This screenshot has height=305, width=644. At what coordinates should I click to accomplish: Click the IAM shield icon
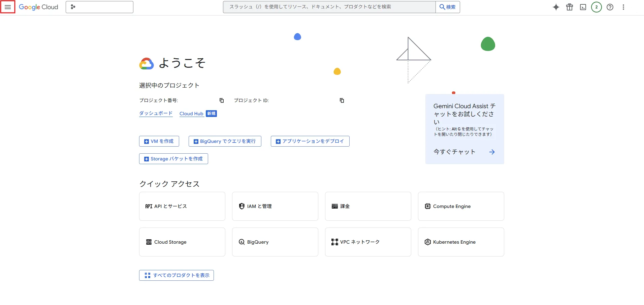coord(241,206)
